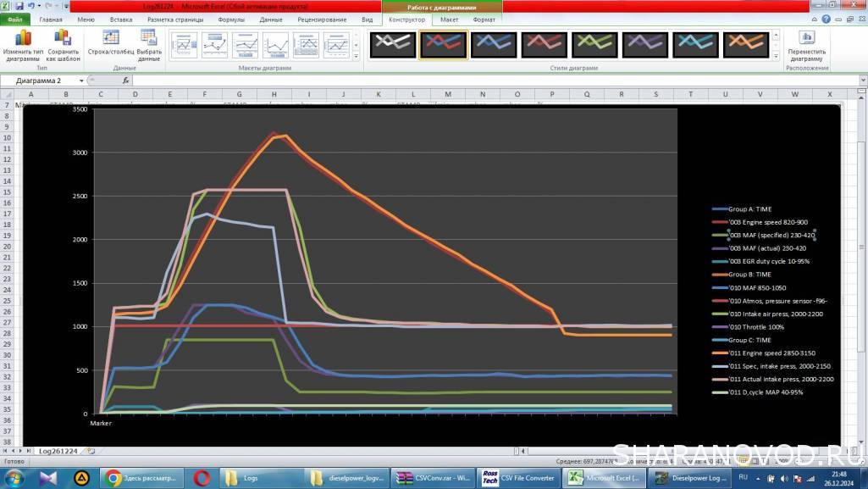The image size is (868, 489).
Task: Switch to the Макет ribbon tab
Action: (449, 19)
